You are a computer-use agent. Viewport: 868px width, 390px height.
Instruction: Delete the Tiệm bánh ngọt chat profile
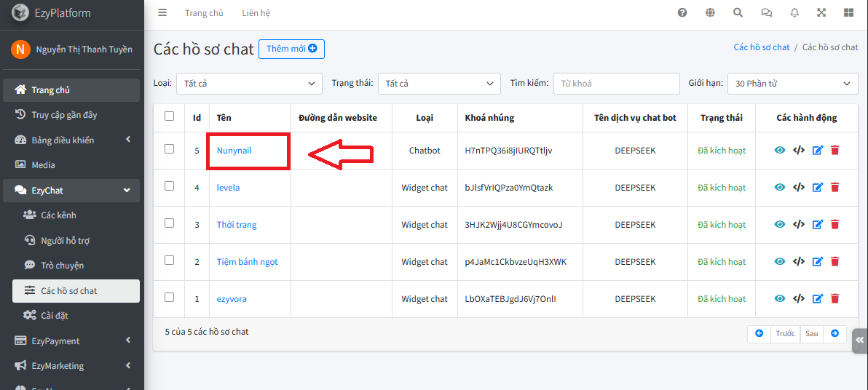[835, 262]
